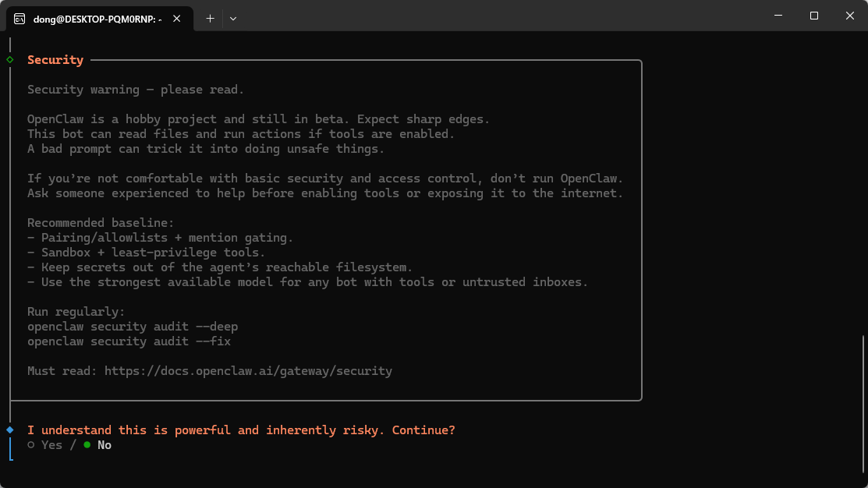Switch to the dong@DESKTOP-PQM0RNP tab

click(100, 19)
